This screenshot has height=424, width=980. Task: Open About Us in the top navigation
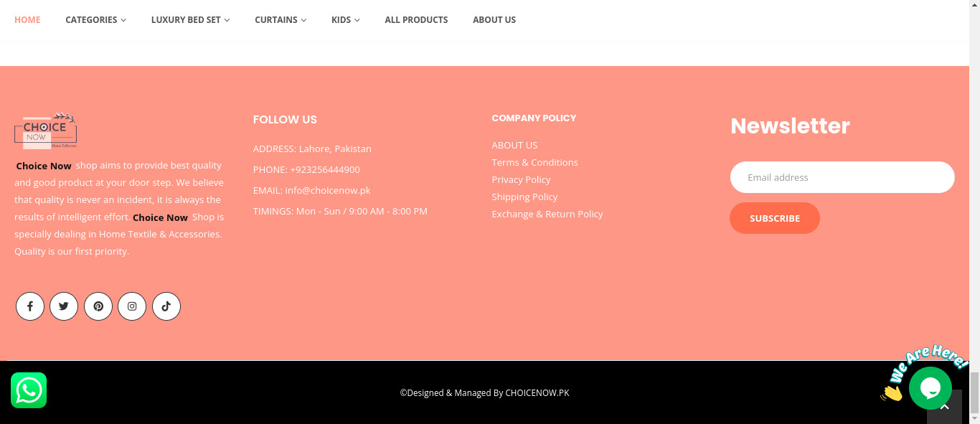coord(494,20)
